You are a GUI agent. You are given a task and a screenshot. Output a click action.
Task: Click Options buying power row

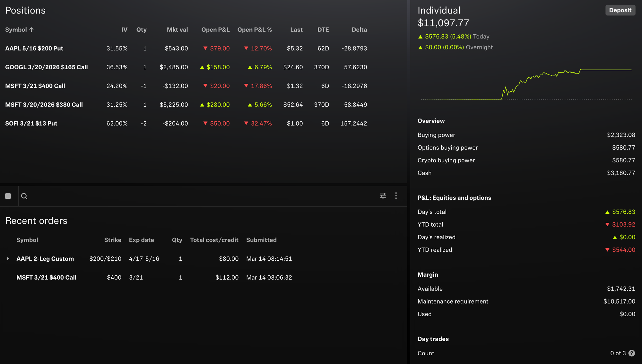tap(526, 148)
